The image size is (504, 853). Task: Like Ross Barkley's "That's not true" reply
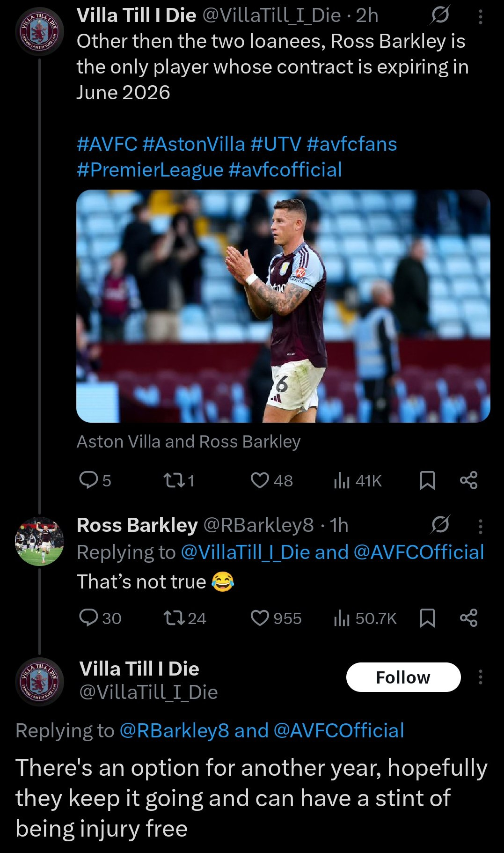point(260,618)
